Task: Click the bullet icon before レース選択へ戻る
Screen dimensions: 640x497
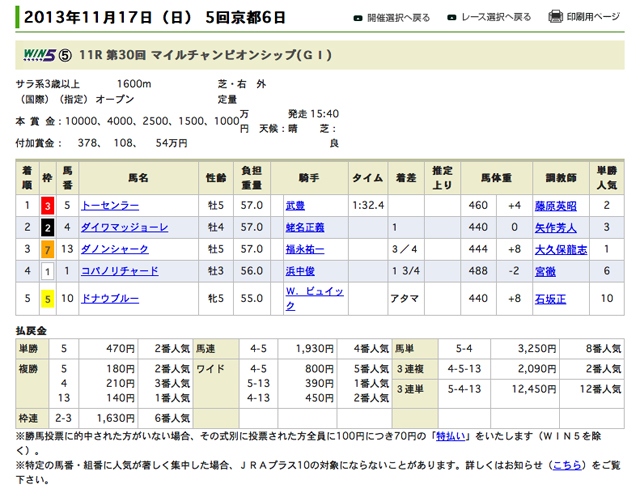Action: pyautogui.click(x=451, y=18)
